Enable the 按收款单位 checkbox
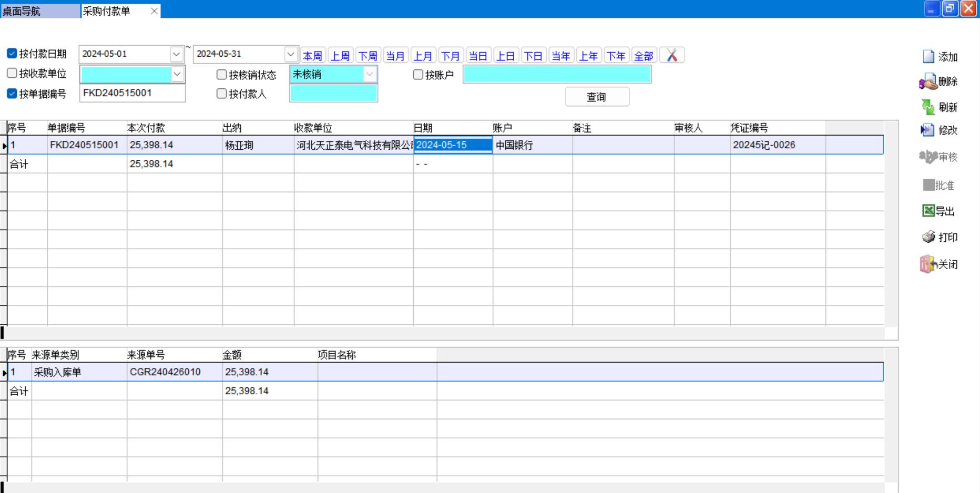980x493 pixels. [x=12, y=73]
